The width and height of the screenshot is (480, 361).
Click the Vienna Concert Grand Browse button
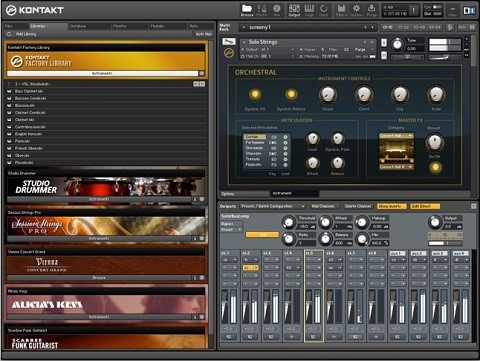(99, 278)
